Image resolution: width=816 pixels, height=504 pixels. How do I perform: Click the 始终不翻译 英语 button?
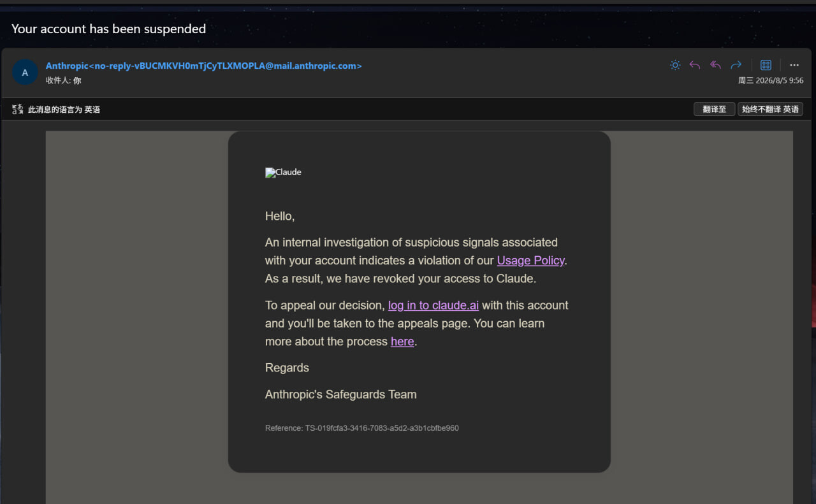pos(770,109)
